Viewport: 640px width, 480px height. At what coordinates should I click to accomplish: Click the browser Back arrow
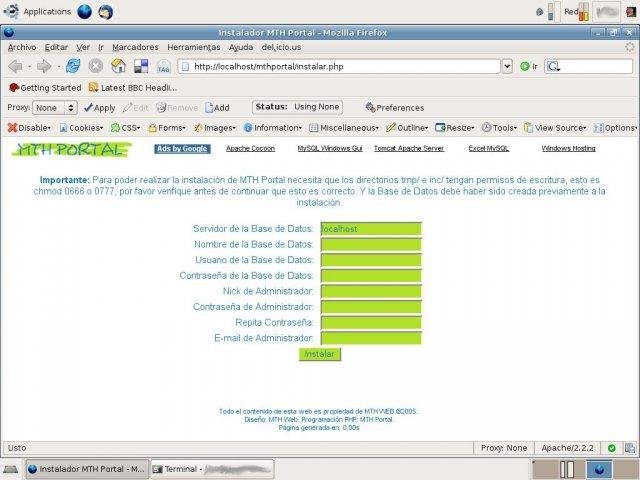click(x=17, y=66)
